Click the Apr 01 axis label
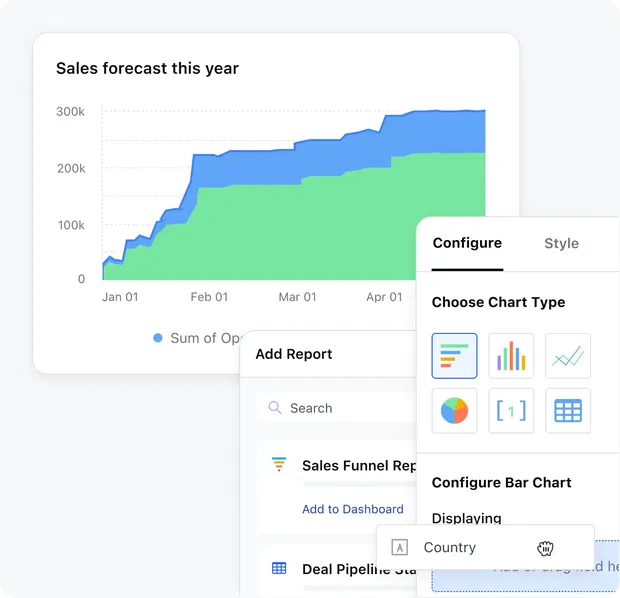Viewport: 620px width, 598px height. [384, 297]
